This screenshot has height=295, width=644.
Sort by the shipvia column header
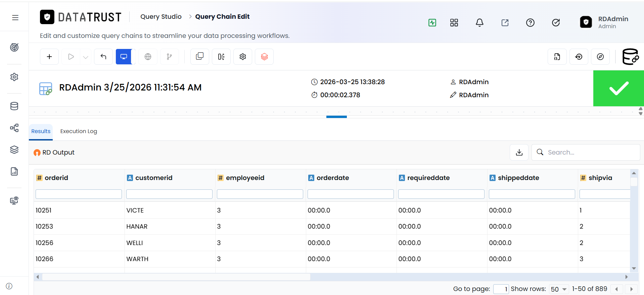click(x=600, y=178)
